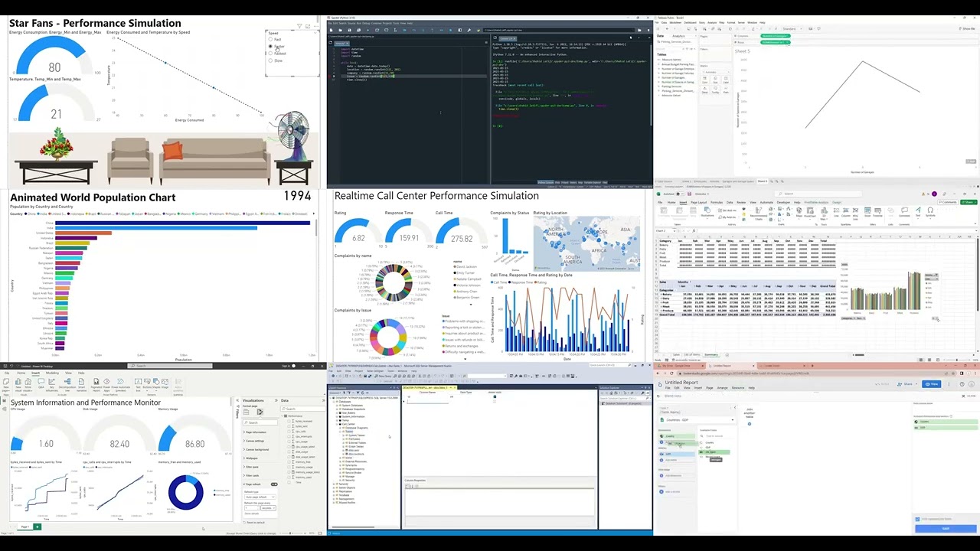Open Table Designer menu in SSMS
The image size is (980, 551).
point(375,371)
